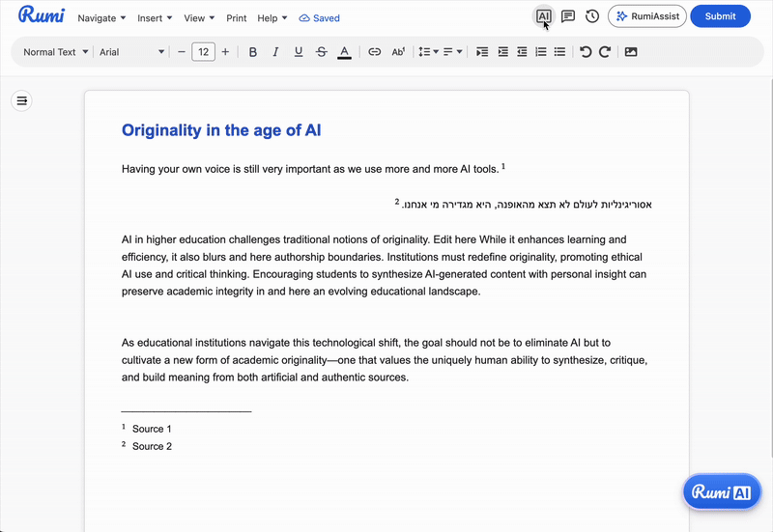This screenshot has height=532, width=773.
Task: Click the Rumi logo
Action: (x=41, y=15)
